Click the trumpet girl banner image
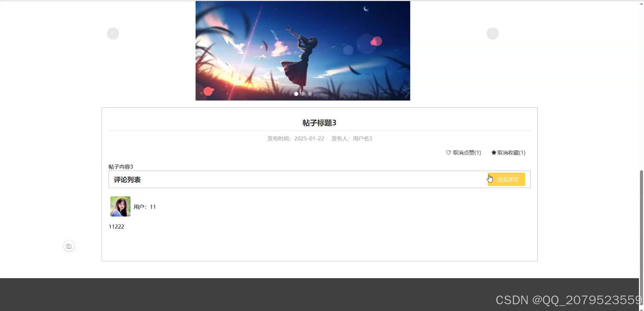The width and height of the screenshot is (644, 311). point(303,50)
